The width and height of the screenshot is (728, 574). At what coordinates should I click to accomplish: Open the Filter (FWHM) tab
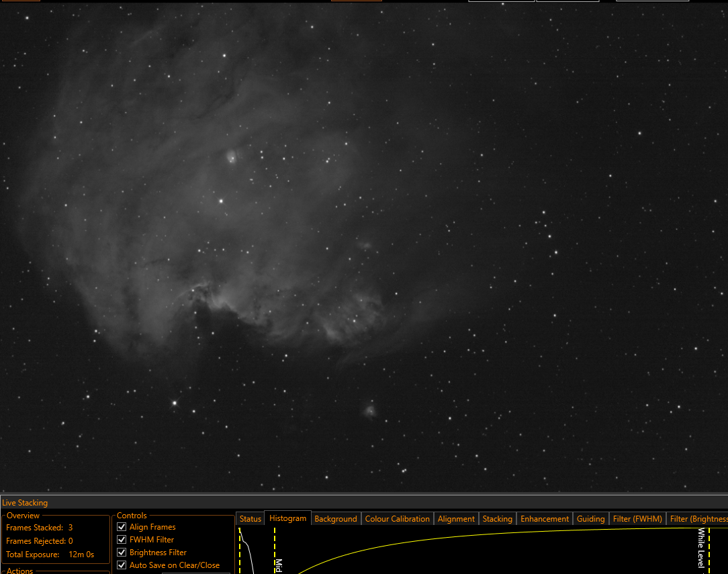tap(637, 519)
